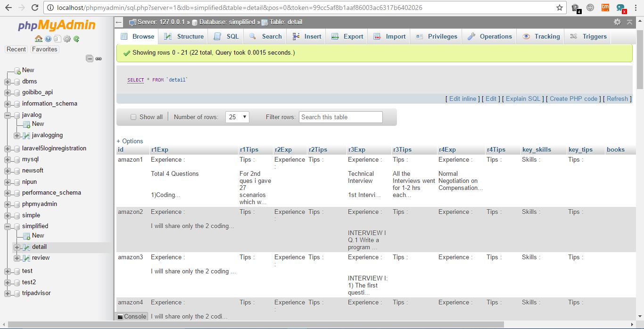Open the SQL query window document icon
644x329 pixels.
coord(57,39)
